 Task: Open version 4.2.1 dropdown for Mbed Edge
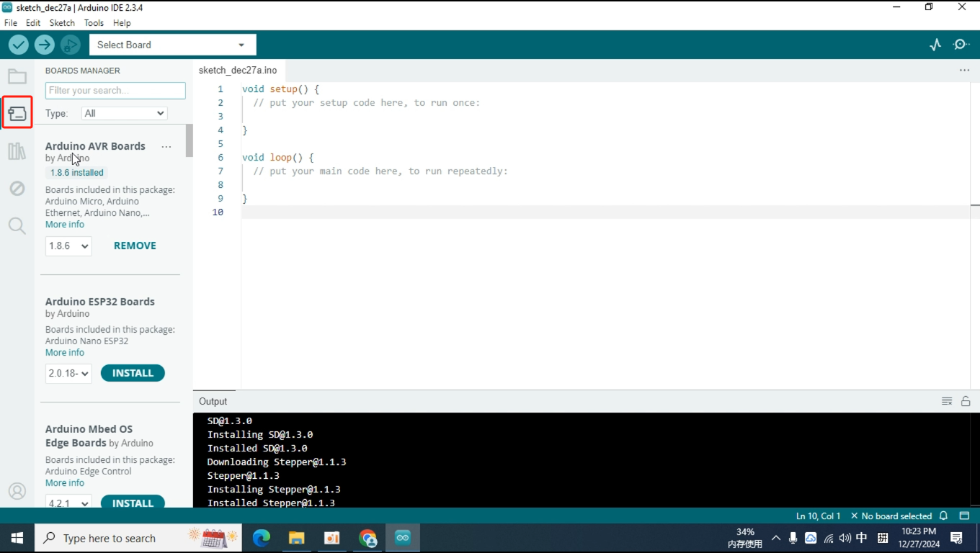pyautogui.click(x=68, y=502)
